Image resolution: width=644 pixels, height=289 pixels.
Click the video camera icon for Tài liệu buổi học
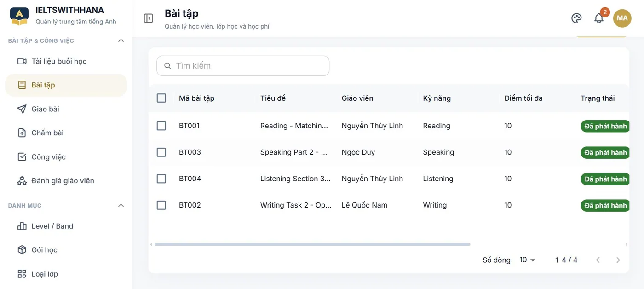(x=22, y=61)
